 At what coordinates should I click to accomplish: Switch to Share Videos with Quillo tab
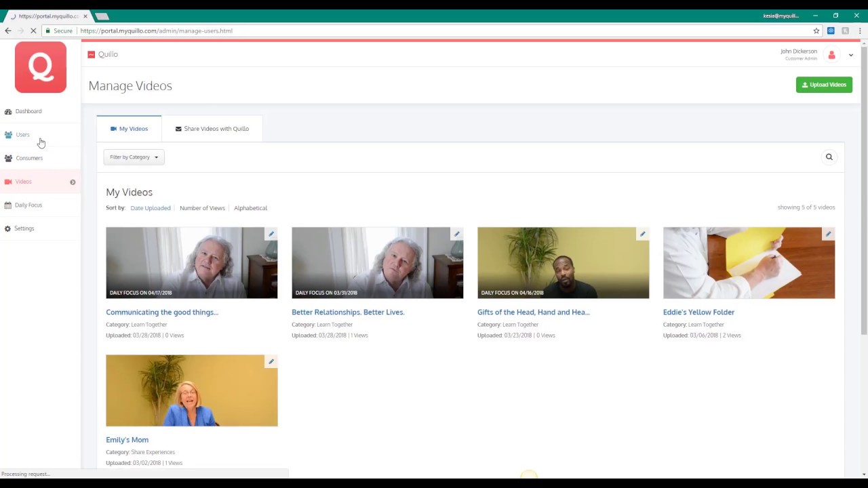(x=212, y=129)
